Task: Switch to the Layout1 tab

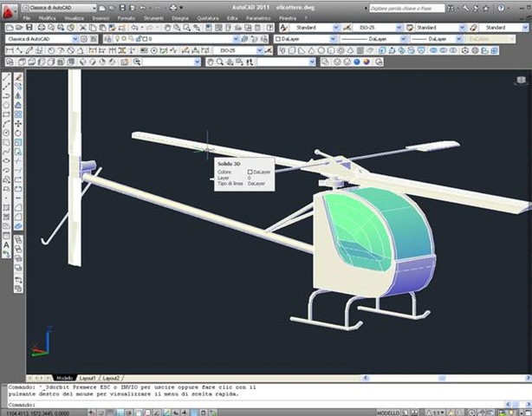Action: tap(88, 379)
